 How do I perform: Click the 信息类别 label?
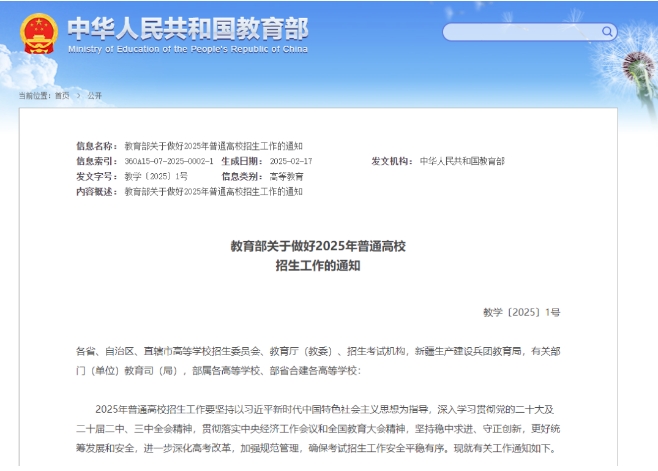(243, 176)
